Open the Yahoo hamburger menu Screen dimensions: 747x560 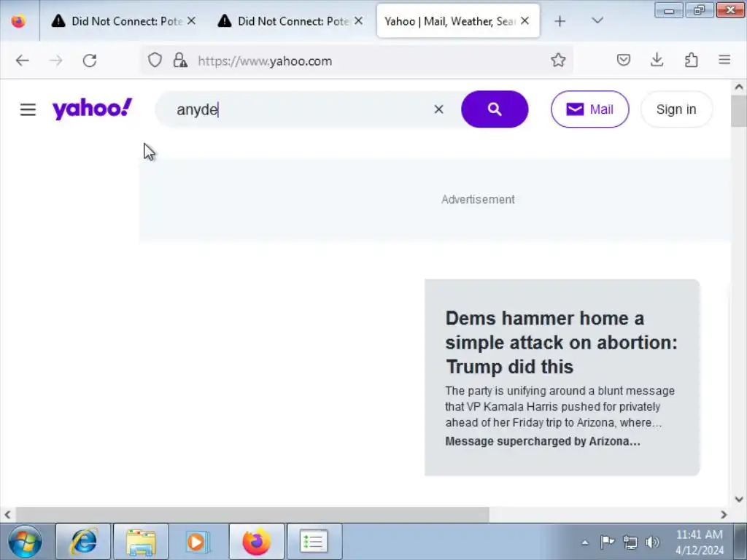tap(28, 109)
